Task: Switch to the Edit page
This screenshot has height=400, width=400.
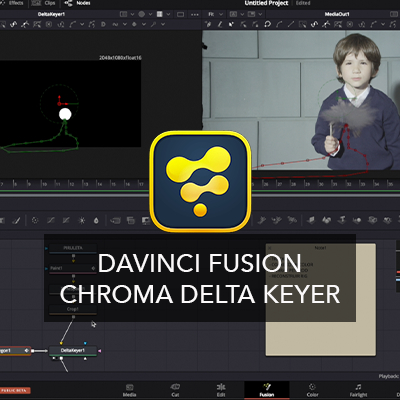Action: click(221, 390)
